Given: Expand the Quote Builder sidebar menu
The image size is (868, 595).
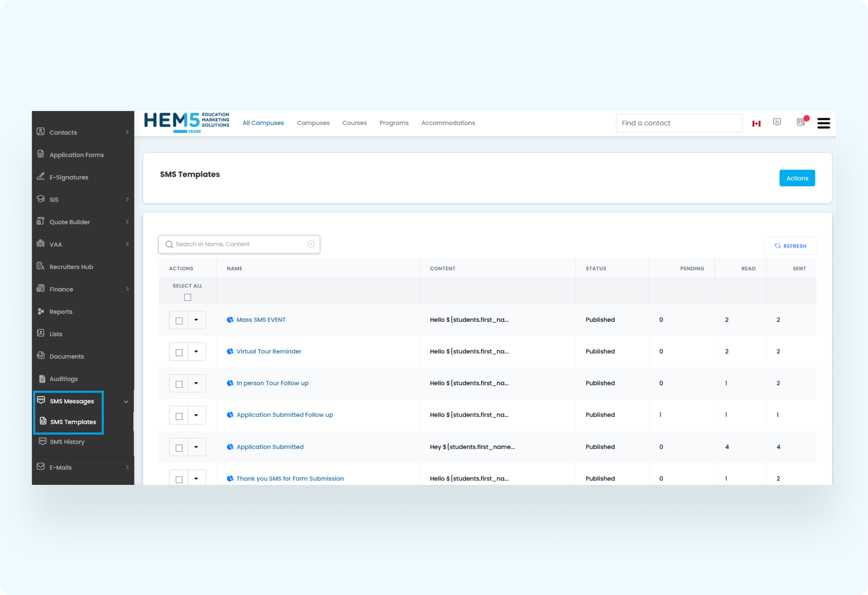Looking at the screenshot, I should point(70,222).
